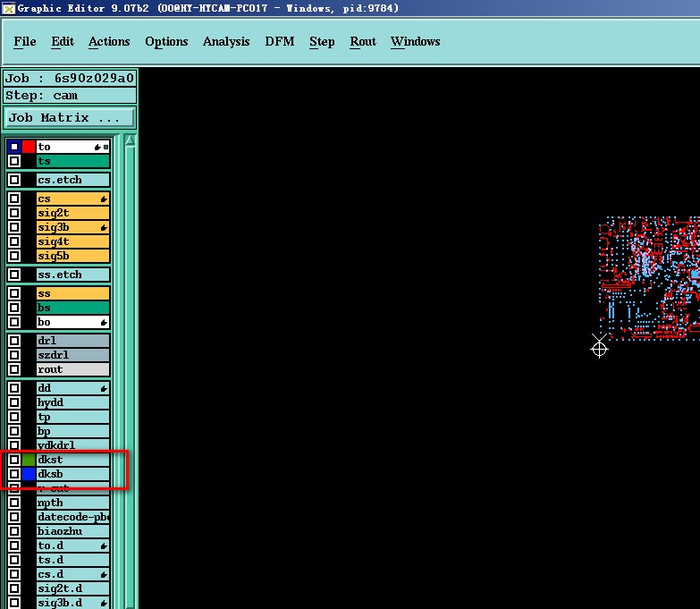Select the dksb layer name
Image resolution: width=700 pixels, height=609 pixels.
[x=73, y=473]
